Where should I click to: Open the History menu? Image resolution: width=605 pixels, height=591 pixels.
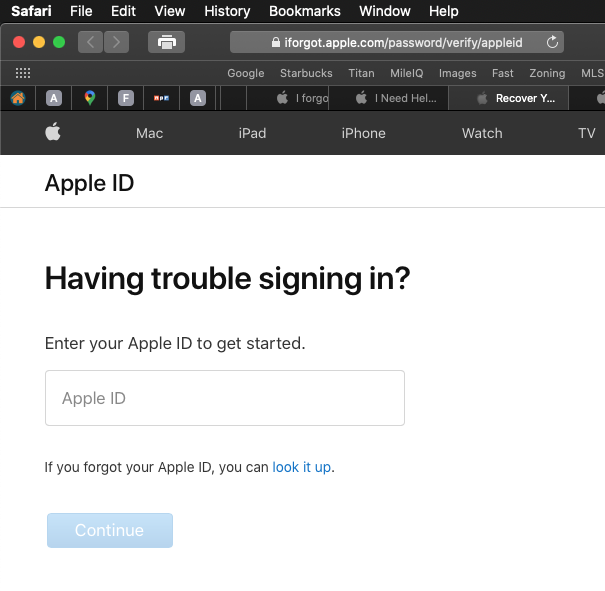(227, 11)
